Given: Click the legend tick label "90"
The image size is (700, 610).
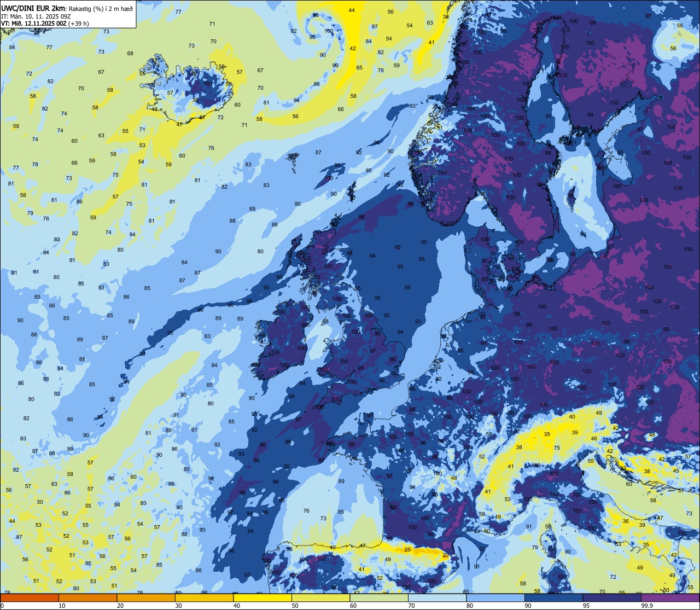Looking at the screenshot, I should coord(528,606).
